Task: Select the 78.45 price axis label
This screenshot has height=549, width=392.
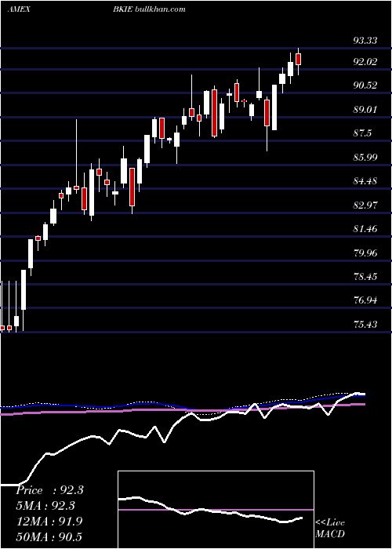Action: tap(365, 277)
